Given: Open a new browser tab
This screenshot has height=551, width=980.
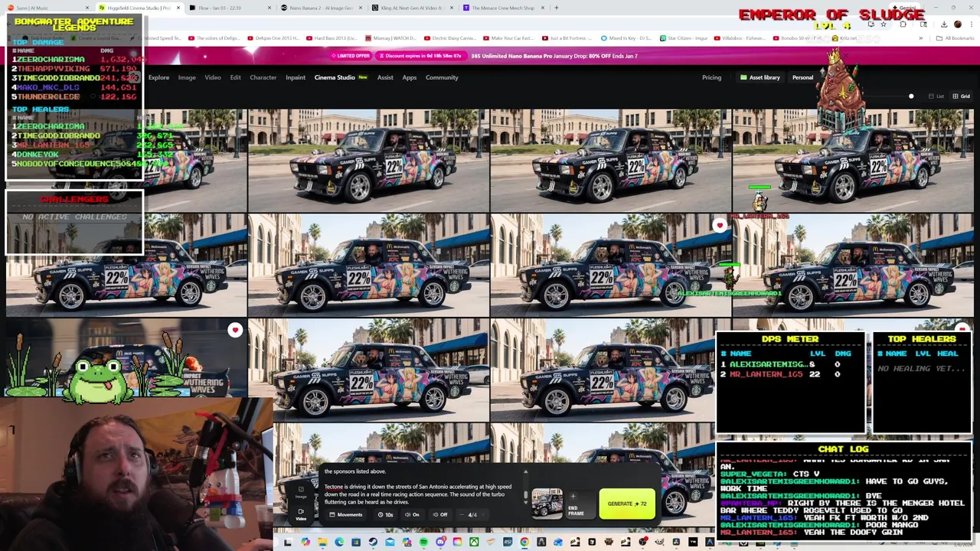Looking at the screenshot, I should [557, 8].
